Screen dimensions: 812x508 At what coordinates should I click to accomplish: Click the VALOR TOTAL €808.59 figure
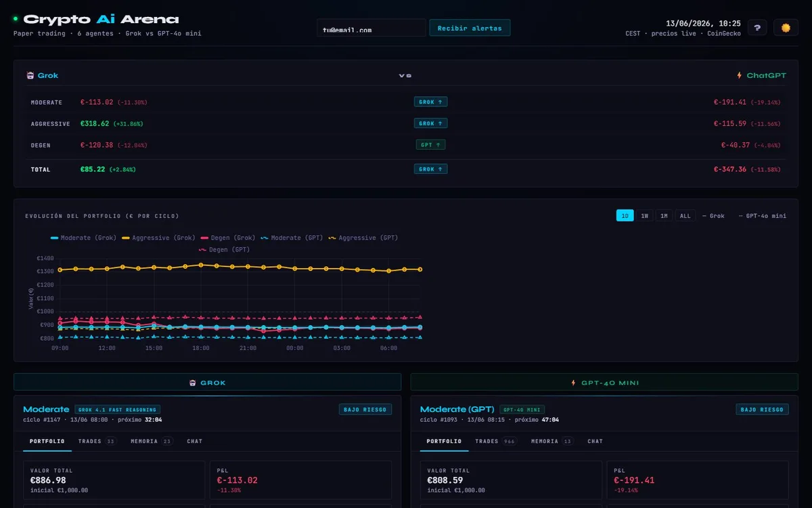445,480
